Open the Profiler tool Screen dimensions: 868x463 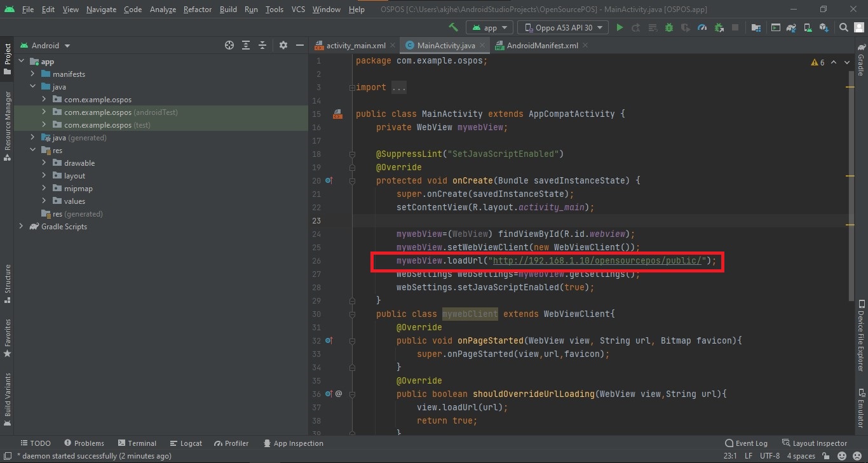pyautogui.click(x=231, y=443)
